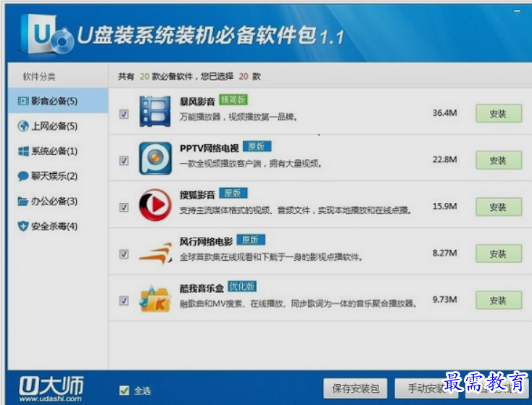Click 安装 for 风行网络电影
532x405 pixels.
[499, 254]
